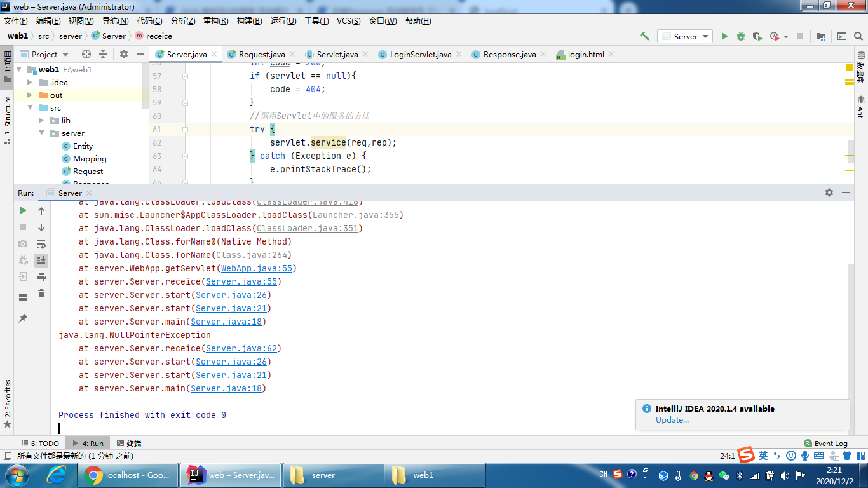Collapse the src folder
The width and height of the screenshot is (868, 488).
(x=30, y=107)
